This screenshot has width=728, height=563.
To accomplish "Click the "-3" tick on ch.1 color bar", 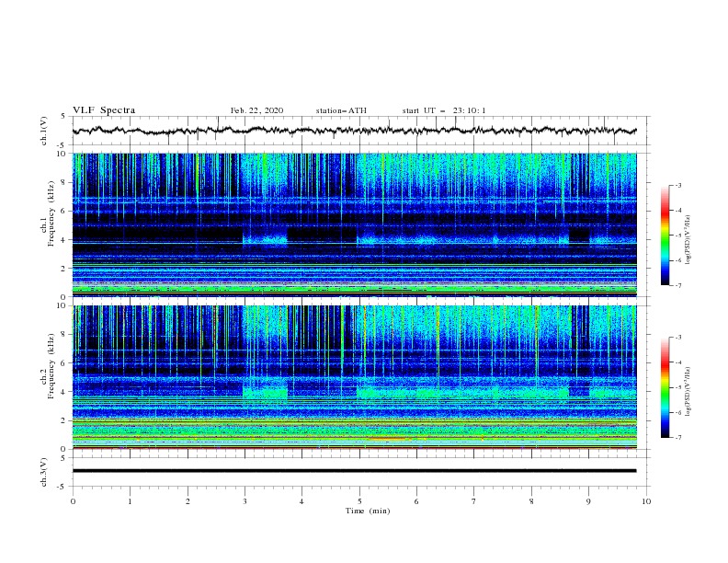I will pyautogui.click(x=678, y=185).
